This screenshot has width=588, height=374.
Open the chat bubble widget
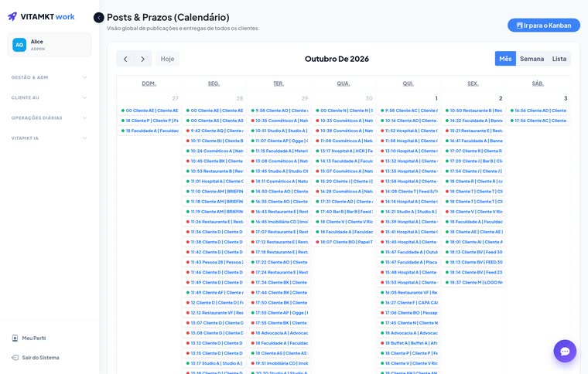pos(565,351)
